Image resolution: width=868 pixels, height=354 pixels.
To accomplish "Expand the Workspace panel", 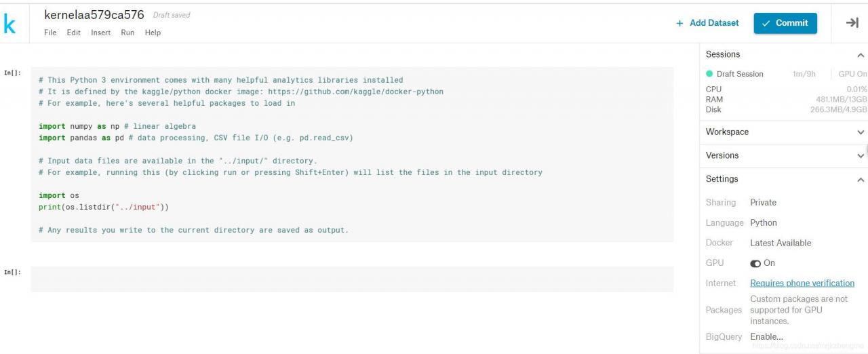I will point(861,132).
